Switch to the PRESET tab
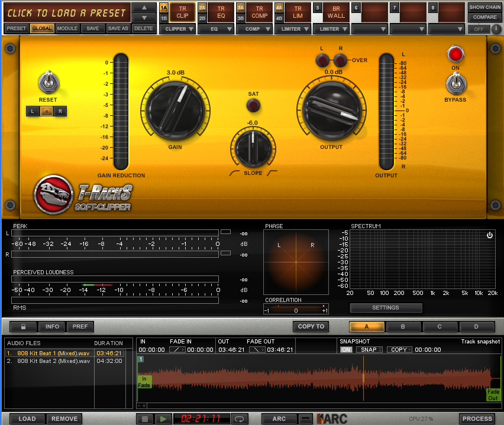The width and height of the screenshot is (504, 425). point(17,28)
